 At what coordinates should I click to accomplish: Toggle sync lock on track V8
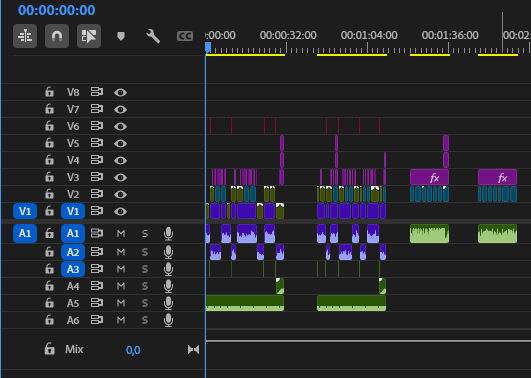(97, 92)
